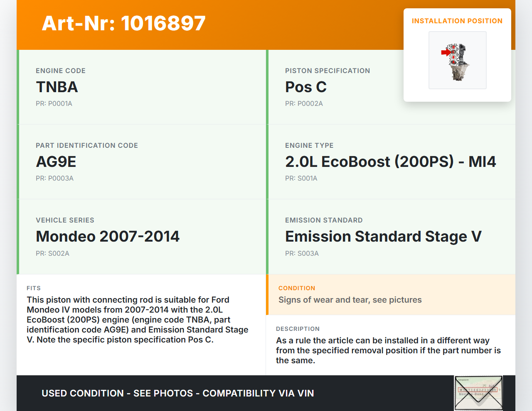Select the Pos C piston specification
Viewport: 532px width, 411px height.
pos(306,87)
